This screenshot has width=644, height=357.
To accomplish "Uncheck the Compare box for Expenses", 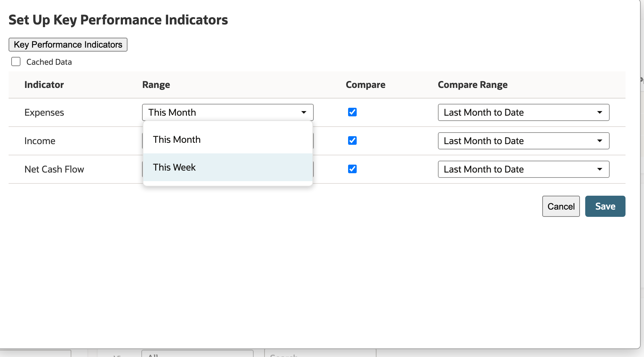I will point(352,112).
